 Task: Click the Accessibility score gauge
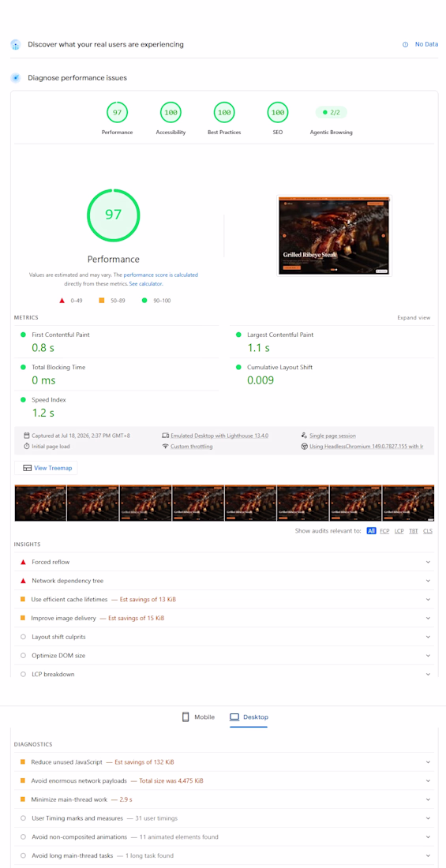coord(171,112)
